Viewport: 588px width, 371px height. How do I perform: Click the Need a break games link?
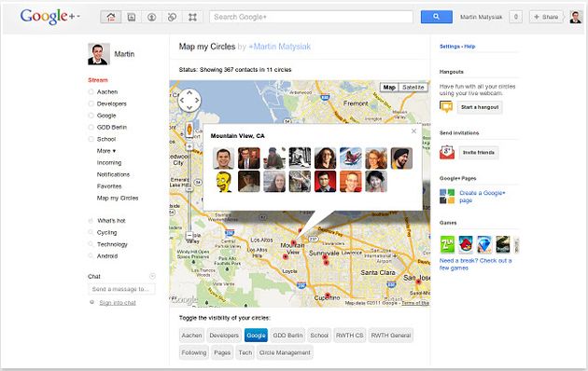tap(475, 265)
